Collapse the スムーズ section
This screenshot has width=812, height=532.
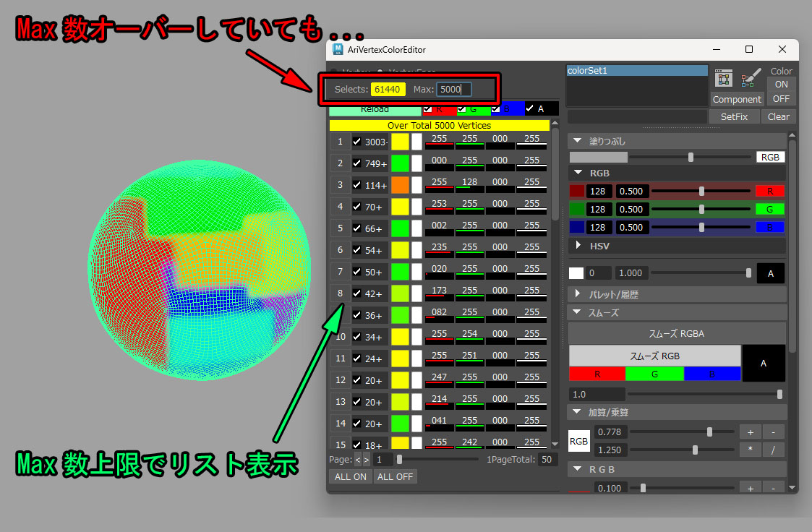577,312
